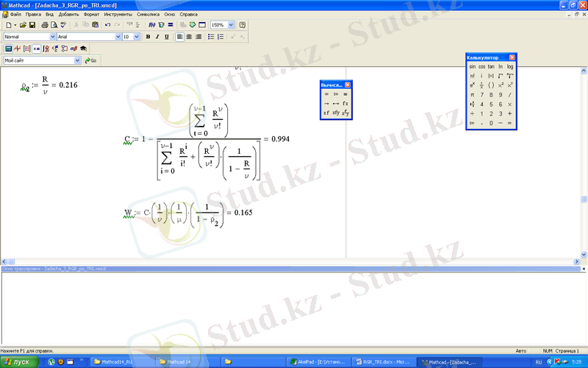Insert a function with the f(x) icon
The image size is (588, 368).
pos(151,25)
